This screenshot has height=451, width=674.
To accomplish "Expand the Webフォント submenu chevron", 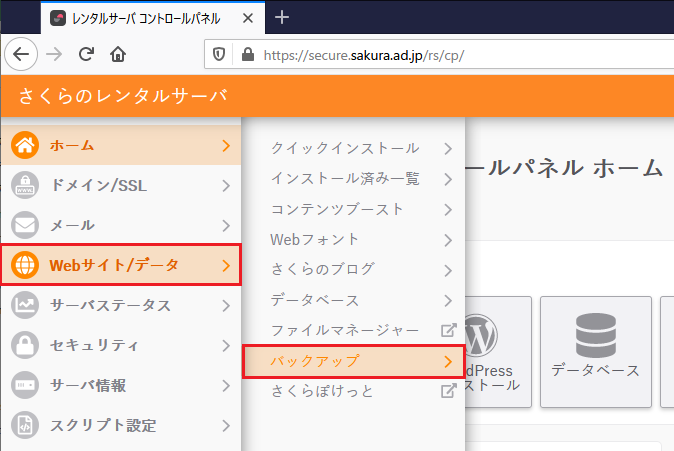I will click(x=448, y=240).
